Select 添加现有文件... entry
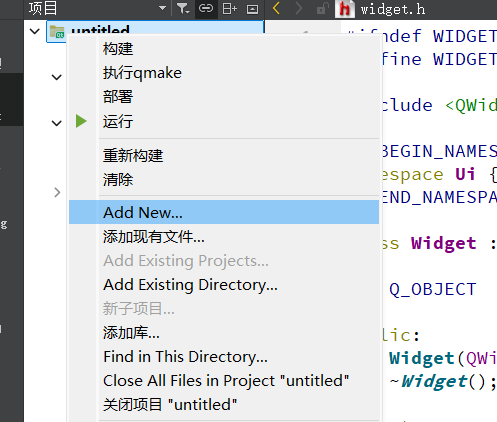The width and height of the screenshot is (497, 422). point(224,237)
